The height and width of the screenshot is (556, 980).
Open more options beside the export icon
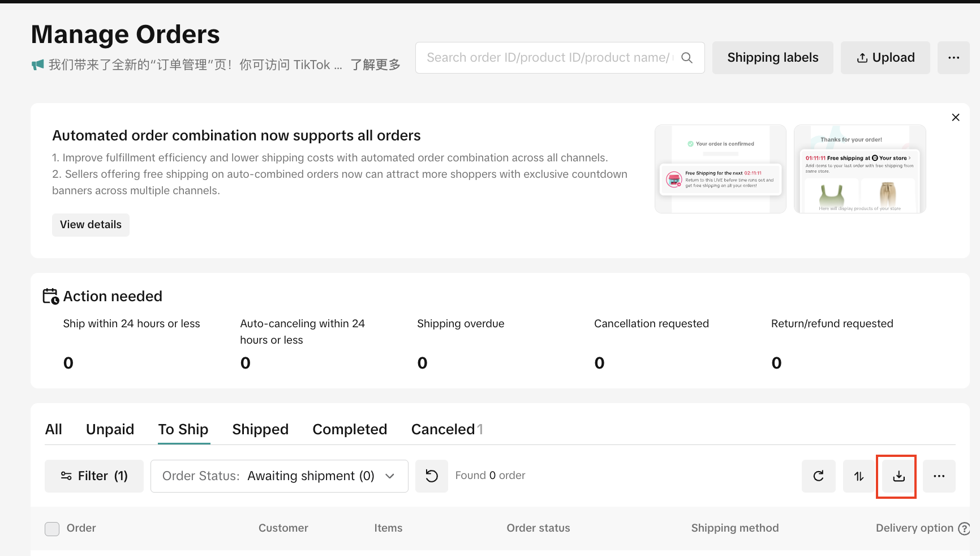939,476
